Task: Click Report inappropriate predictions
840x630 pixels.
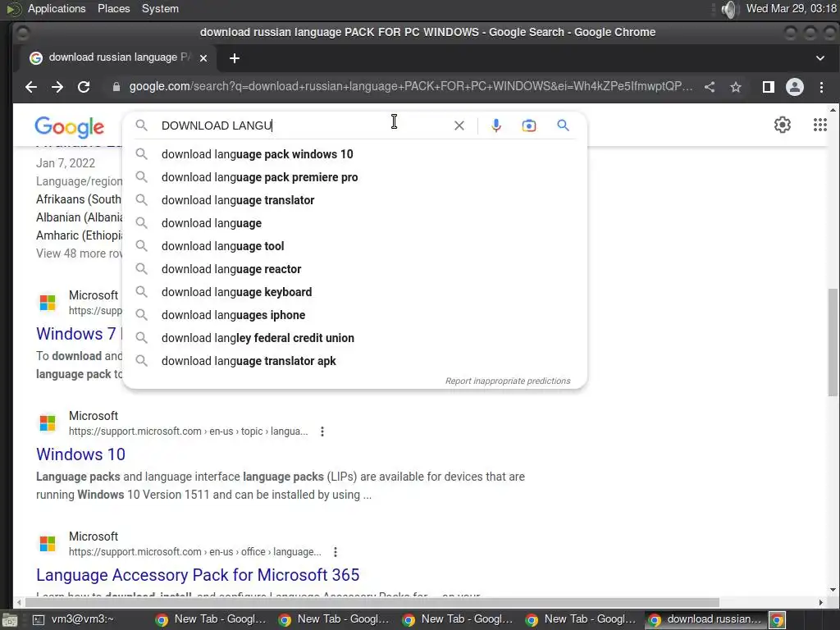Action: (x=508, y=381)
